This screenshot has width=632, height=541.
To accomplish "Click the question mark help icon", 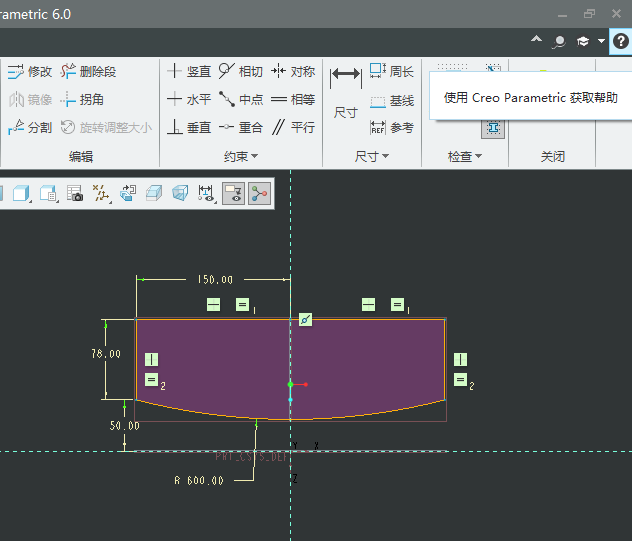I will pyautogui.click(x=620, y=41).
